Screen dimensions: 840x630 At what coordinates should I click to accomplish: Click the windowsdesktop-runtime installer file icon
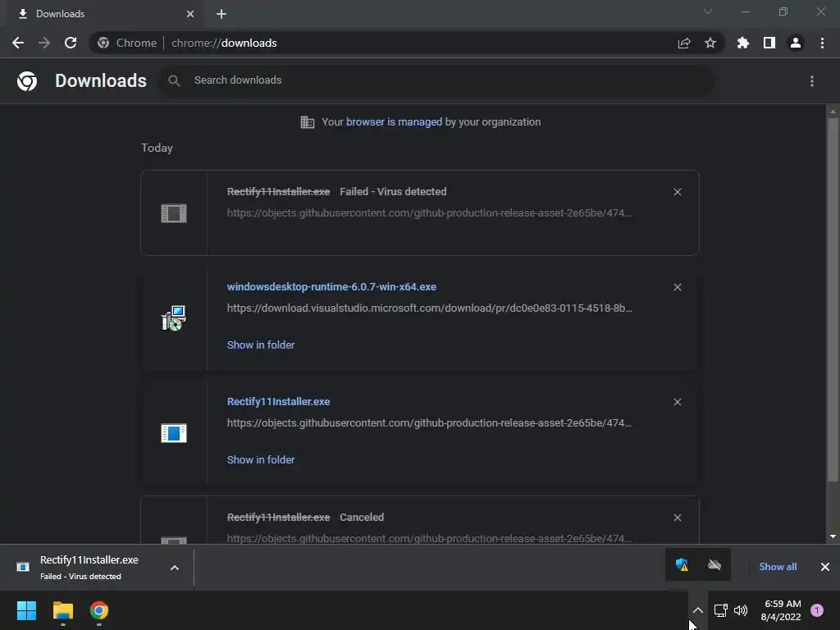174,318
